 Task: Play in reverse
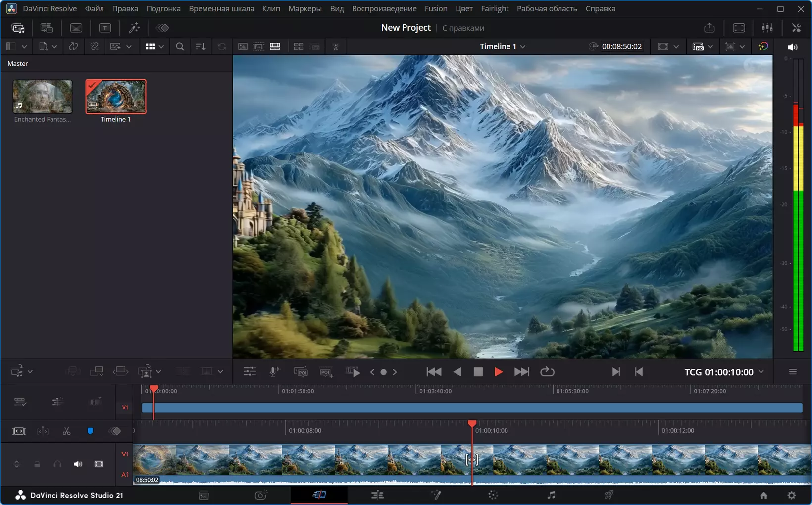click(457, 372)
